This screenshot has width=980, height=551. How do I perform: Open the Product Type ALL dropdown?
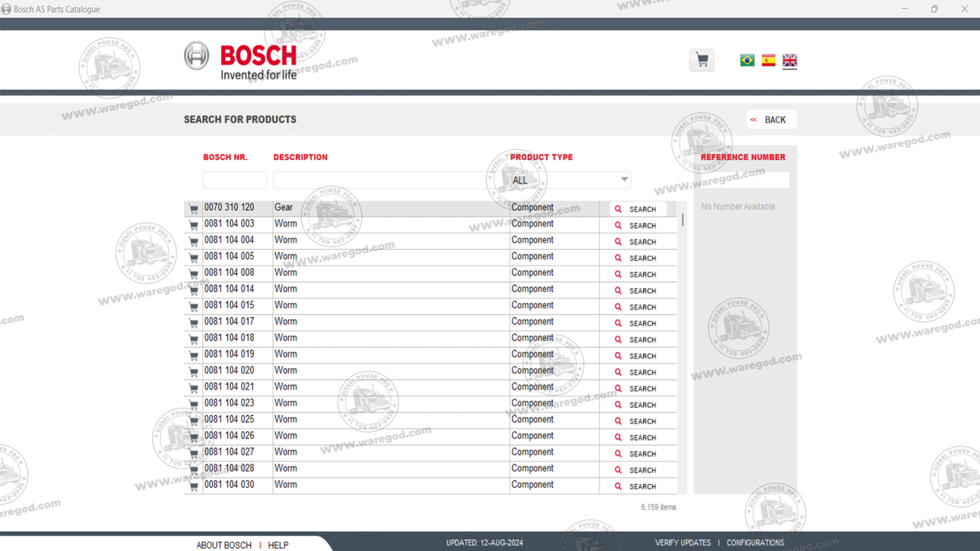click(x=570, y=180)
